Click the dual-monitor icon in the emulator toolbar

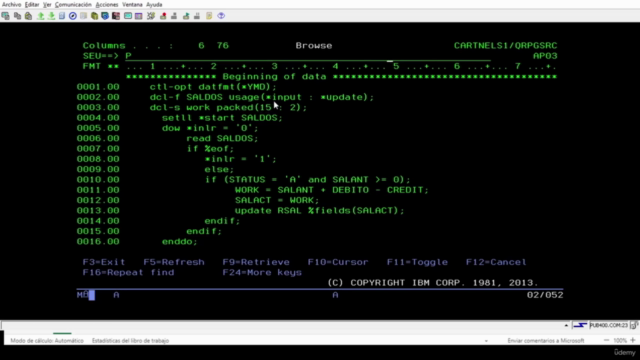[6, 16]
